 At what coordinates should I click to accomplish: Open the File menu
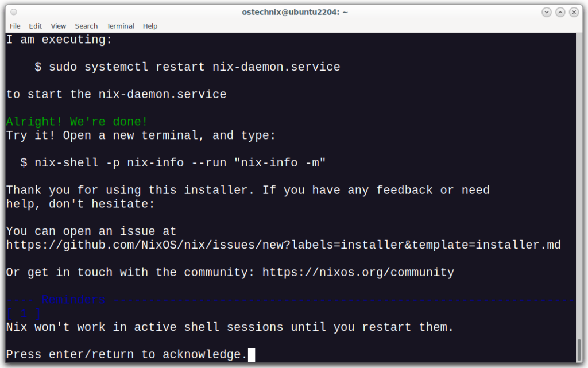click(x=14, y=26)
